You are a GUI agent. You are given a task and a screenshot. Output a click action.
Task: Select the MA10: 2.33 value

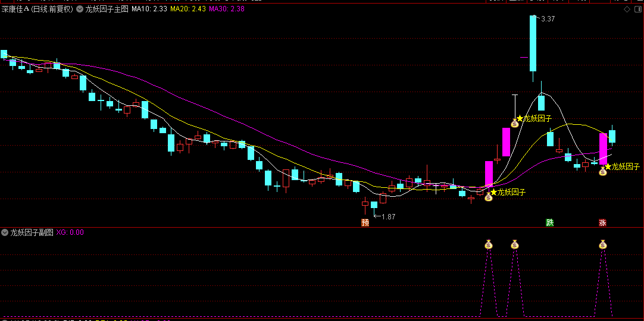[149, 8]
